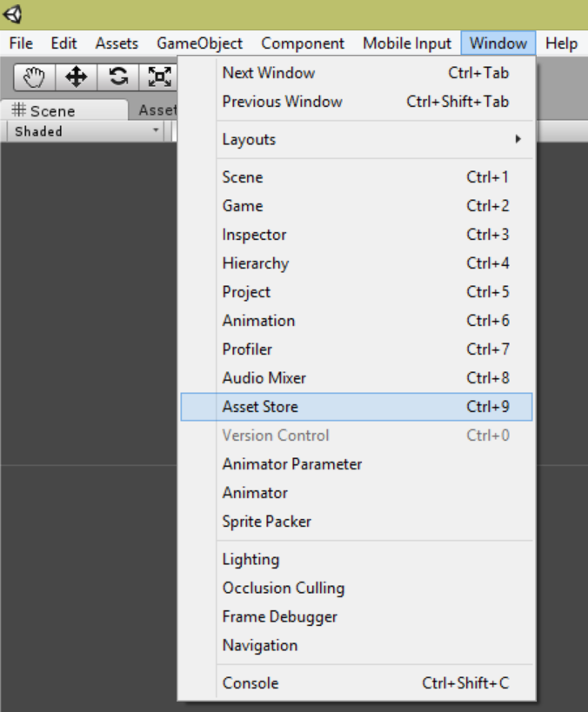
Task: Open Frame Debugger from menu
Action: coord(357,616)
